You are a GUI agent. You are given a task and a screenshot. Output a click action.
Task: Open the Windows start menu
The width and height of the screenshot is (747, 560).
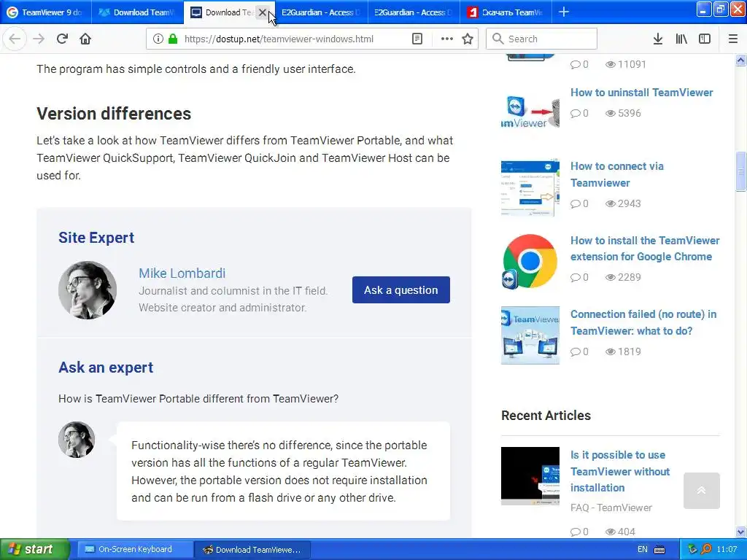pyautogui.click(x=35, y=550)
